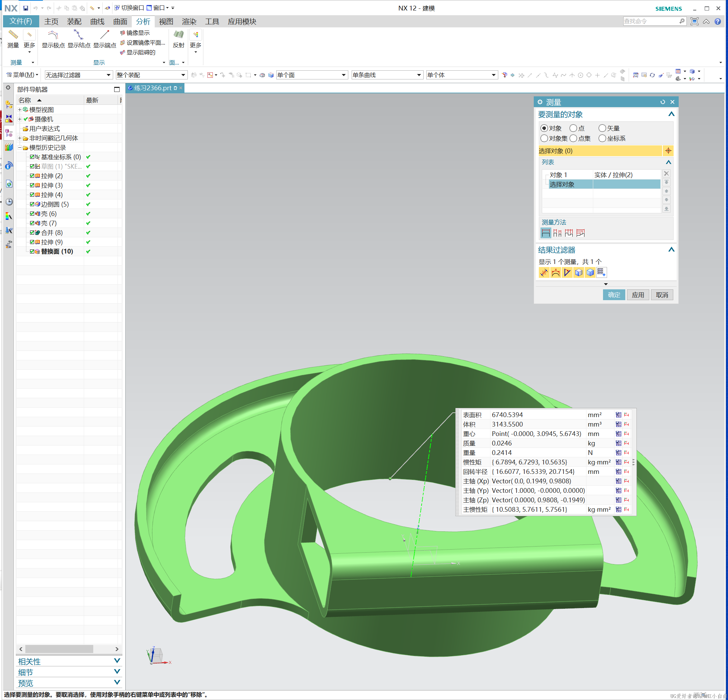Select the fourth measurement method icon
The height and width of the screenshot is (700, 728).
pyautogui.click(x=581, y=233)
